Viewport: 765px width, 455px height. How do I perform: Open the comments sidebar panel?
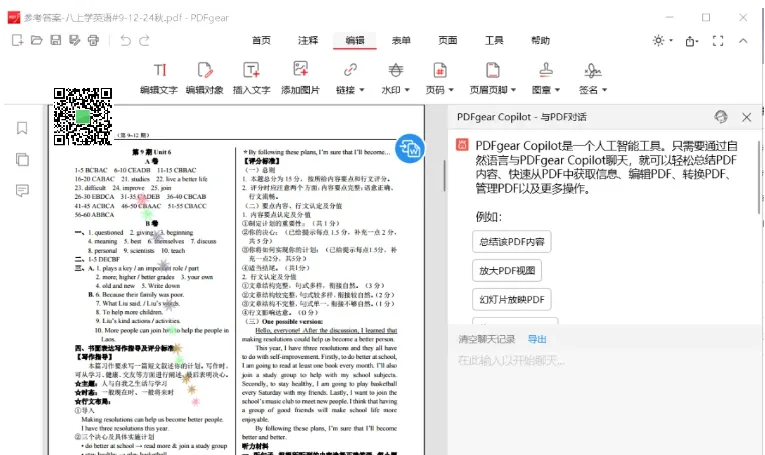point(22,190)
